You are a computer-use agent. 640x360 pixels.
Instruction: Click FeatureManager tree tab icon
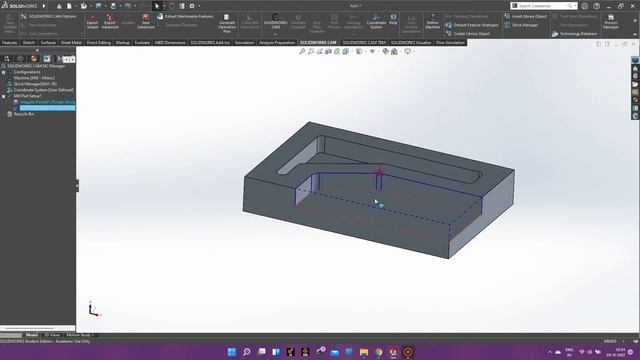pyautogui.click(x=7, y=59)
